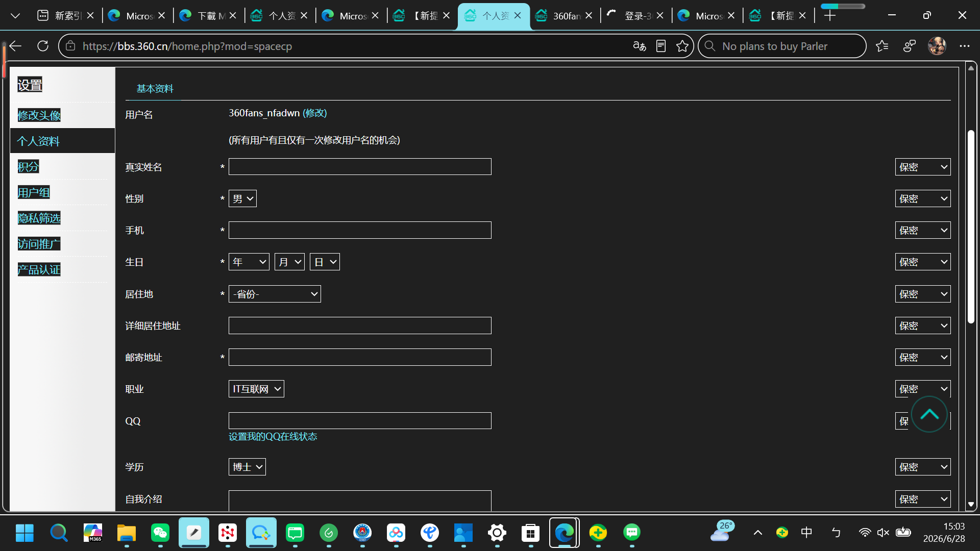Open favorites list icon
This screenshot has height=551, width=980.
882,46
